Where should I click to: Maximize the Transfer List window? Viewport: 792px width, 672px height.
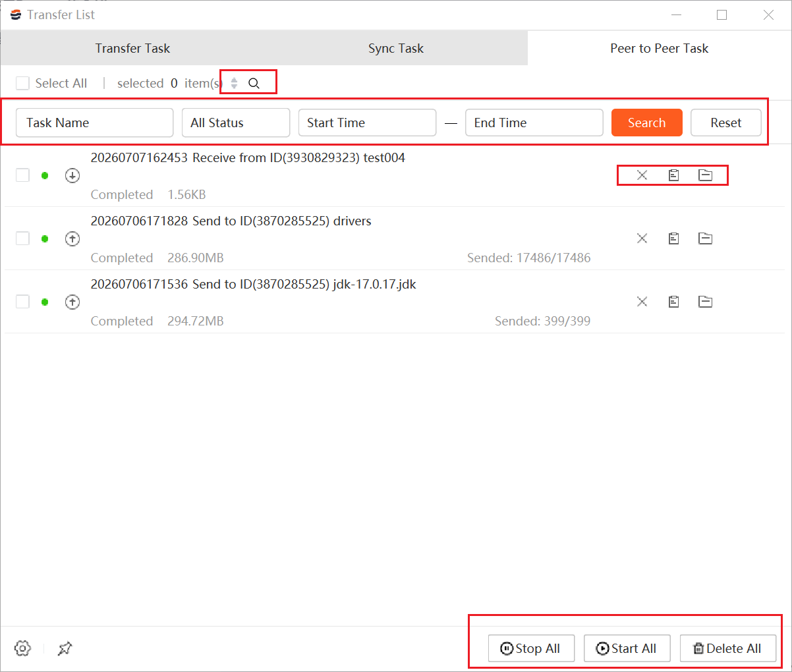pos(722,14)
